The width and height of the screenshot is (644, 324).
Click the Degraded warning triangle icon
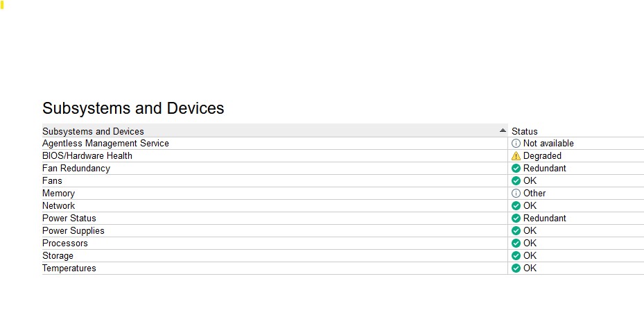[516, 156]
